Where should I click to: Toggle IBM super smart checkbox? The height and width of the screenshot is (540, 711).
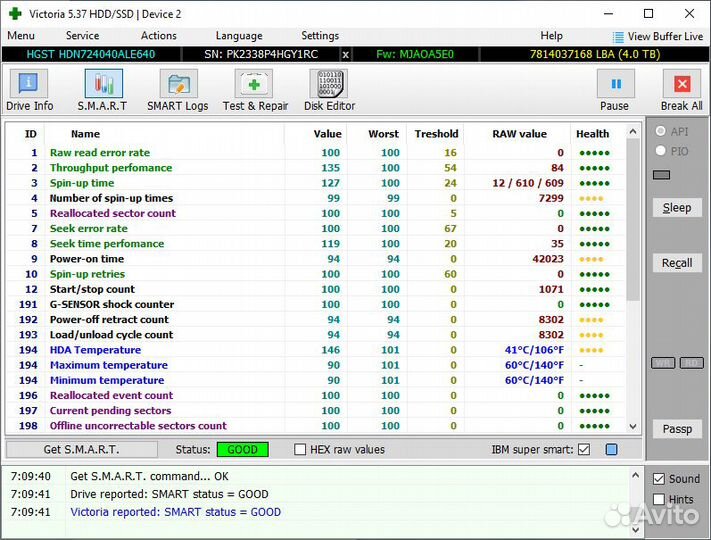584,450
